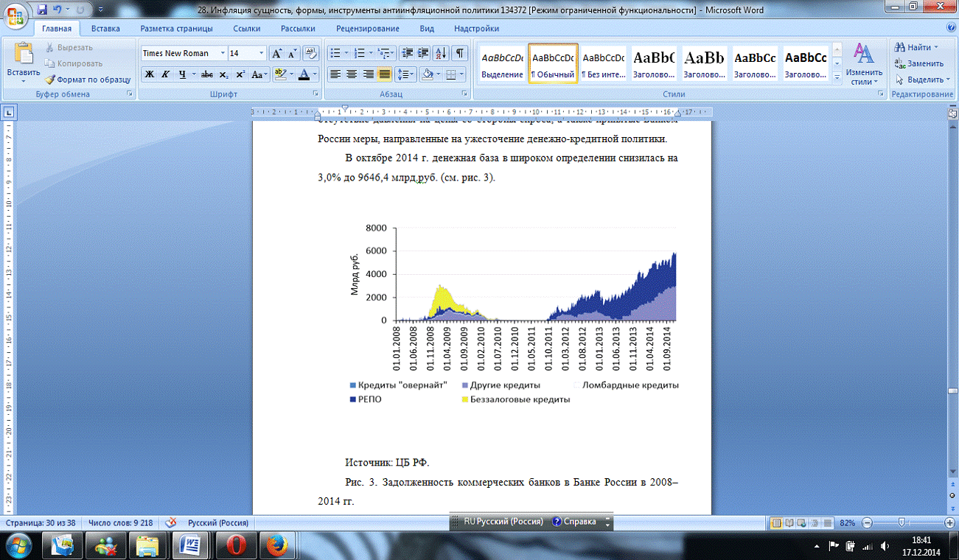Toggle italic formatting (К)
Image resolution: width=959 pixels, height=560 pixels.
click(165, 74)
